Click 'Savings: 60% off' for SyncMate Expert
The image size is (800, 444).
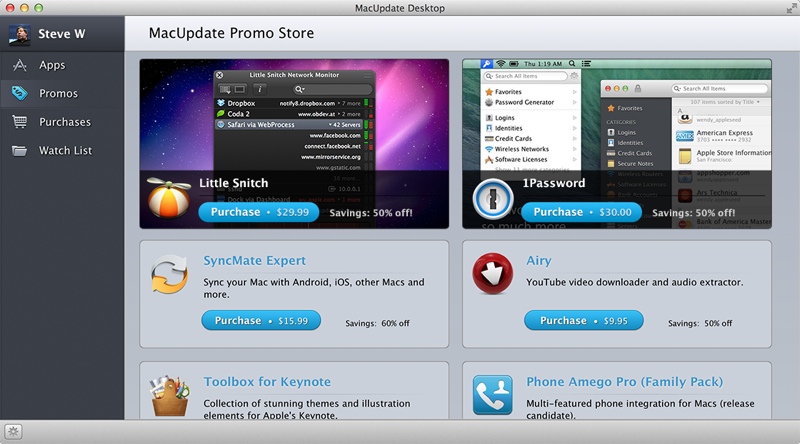377,323
